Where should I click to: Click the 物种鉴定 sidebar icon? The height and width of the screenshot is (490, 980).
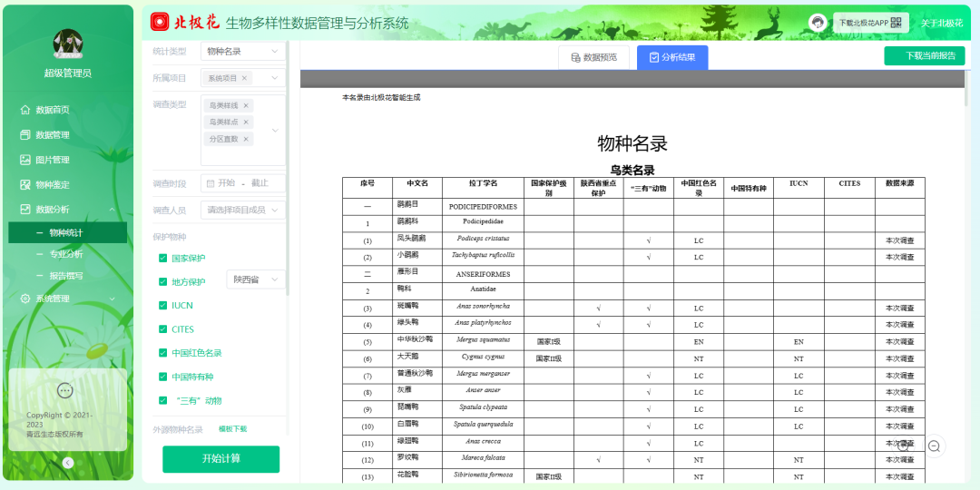(x=25, y=184)
